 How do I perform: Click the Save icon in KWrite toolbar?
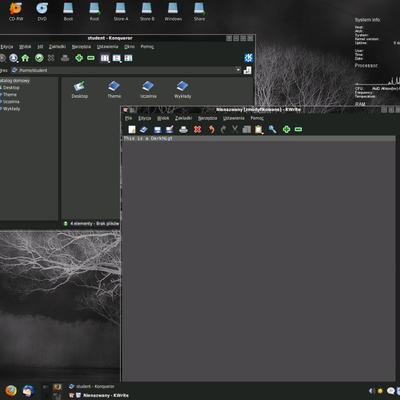[157, 129]
